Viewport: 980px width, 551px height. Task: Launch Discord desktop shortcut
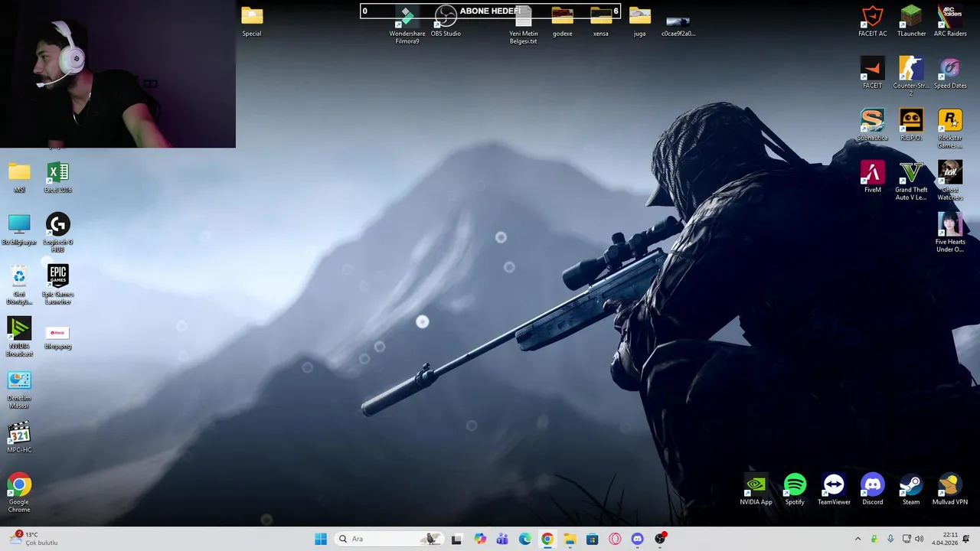[x=872, y=489]
